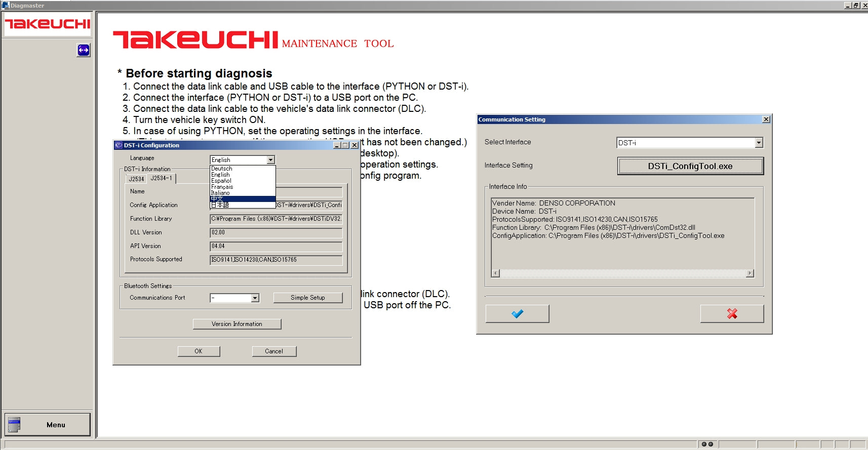Close the Communication Setting dialog
868x450 pixels.
[x=766, y=119]
